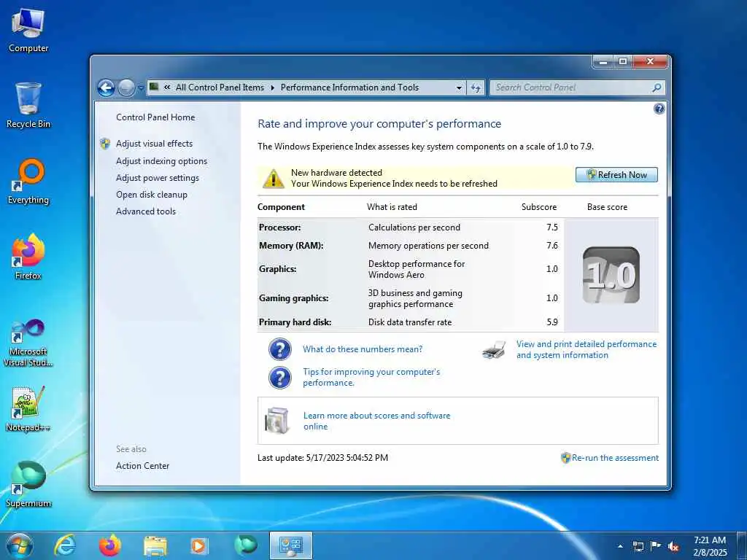This screenshot has width=747, height=560.
Task: Click shield icon beside Re-run the assessment
Action: pyautogui.click(x=565, y=458)
